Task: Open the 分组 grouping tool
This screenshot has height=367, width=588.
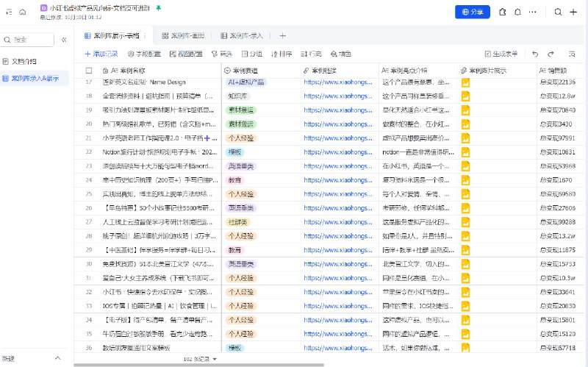Action: [251, 54]
